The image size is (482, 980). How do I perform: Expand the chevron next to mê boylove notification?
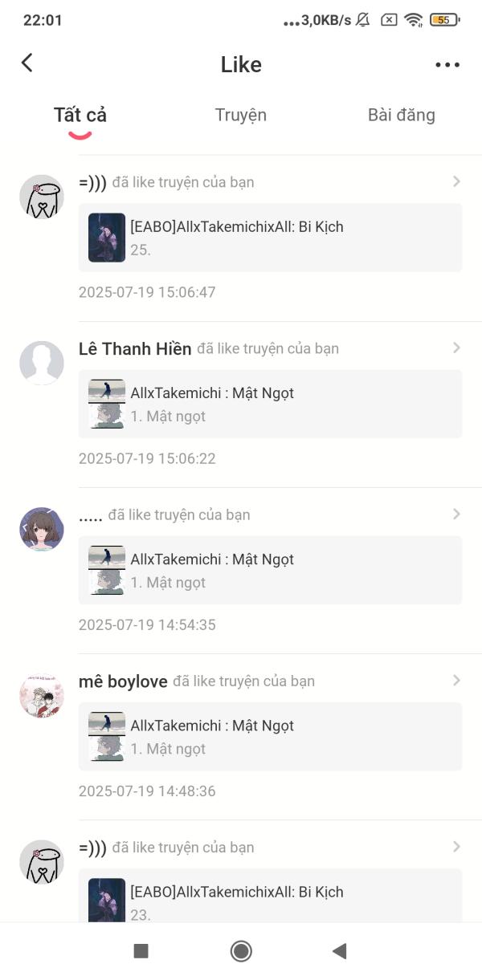[x=456, y=680]
